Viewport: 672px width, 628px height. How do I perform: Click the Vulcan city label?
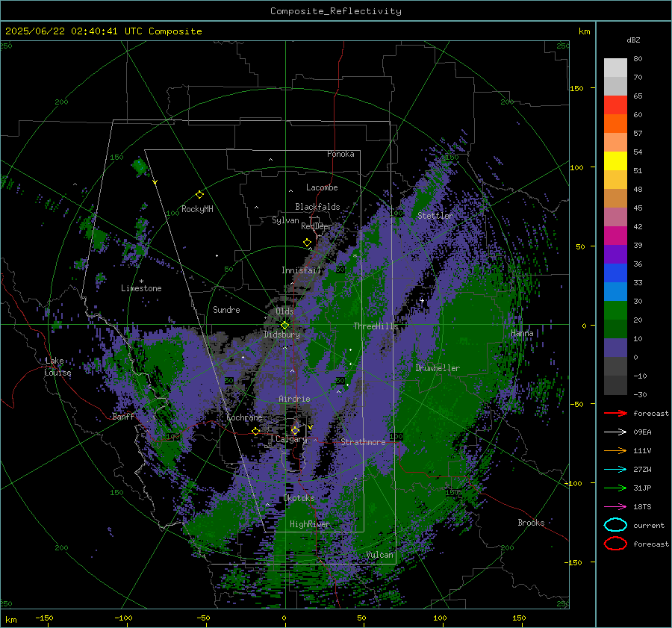coord(380,555)
